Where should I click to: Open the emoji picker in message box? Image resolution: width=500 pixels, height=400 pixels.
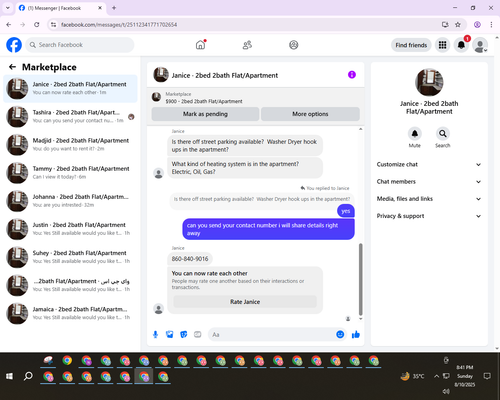[340, 334]
